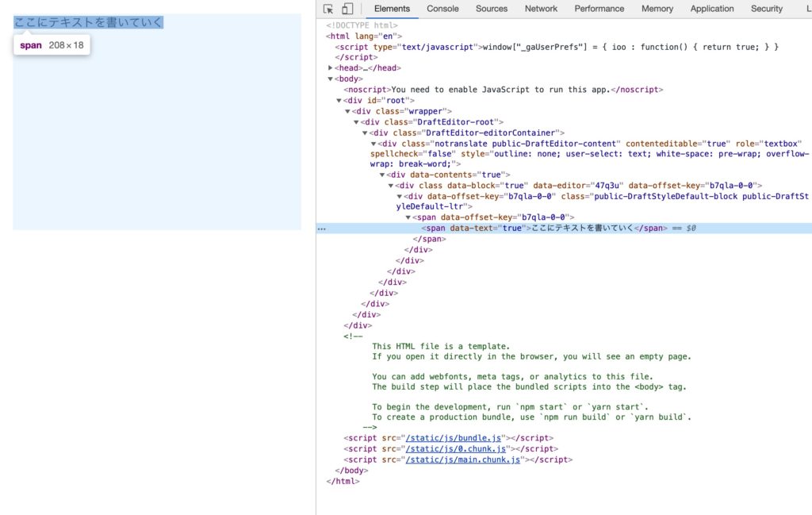Switch to the Network tab

[541, 9]
